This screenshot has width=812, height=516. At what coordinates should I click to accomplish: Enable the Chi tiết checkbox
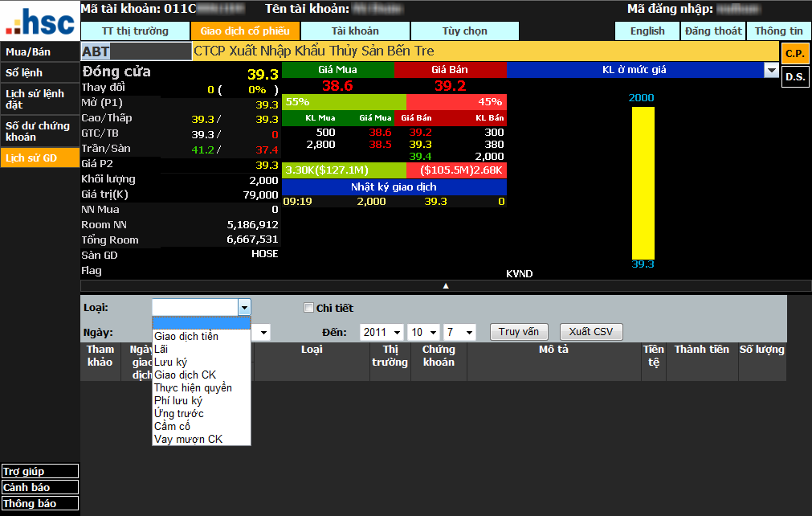[308, 308]
